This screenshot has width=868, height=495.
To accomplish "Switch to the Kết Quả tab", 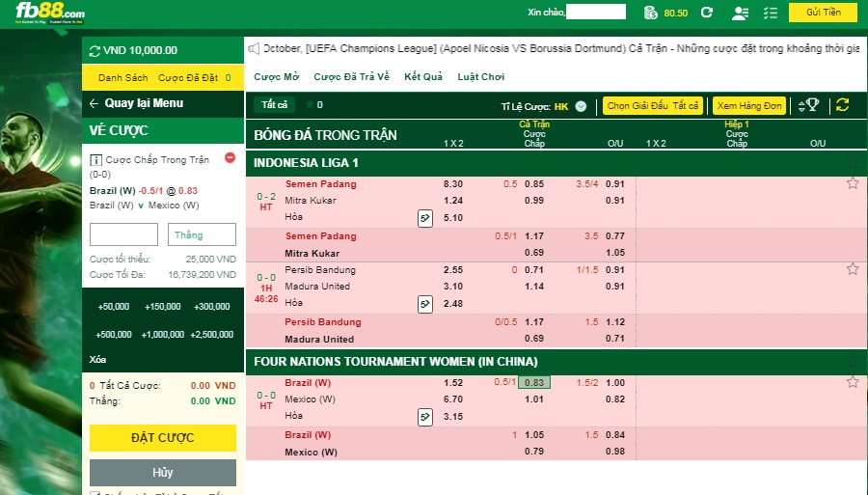I will pyautogui.click(x=423, y=77).
